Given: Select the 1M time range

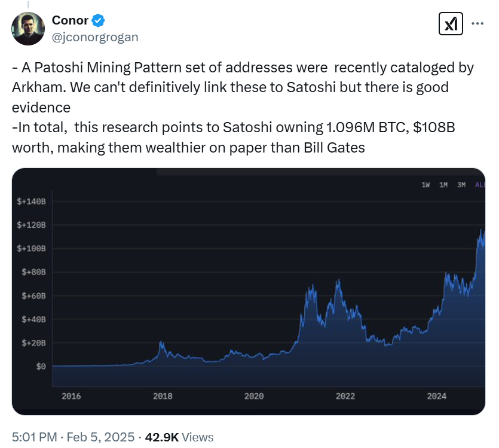Looking at the screenshot, I should pos(443,185).
